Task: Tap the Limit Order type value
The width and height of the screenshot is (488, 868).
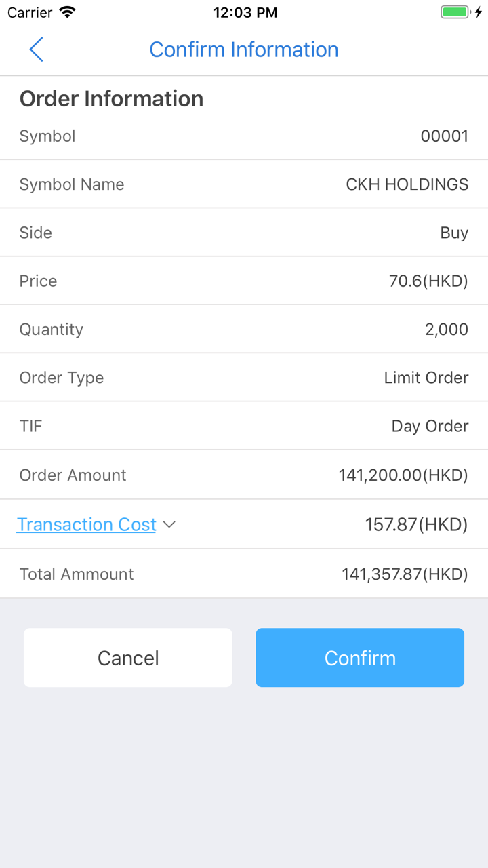Action: pyautogui.click(x=426, y=378)
